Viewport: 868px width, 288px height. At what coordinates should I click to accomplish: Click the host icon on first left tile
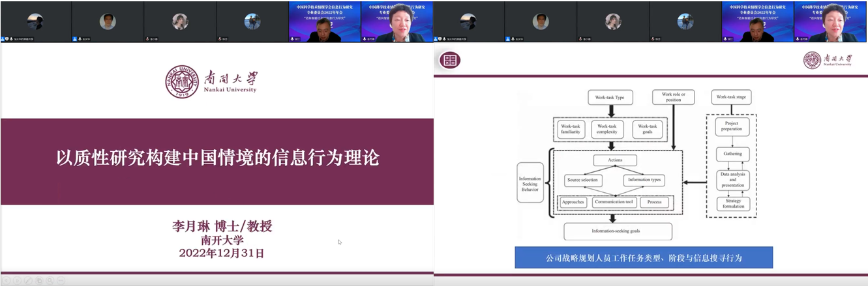pos(3,39)
